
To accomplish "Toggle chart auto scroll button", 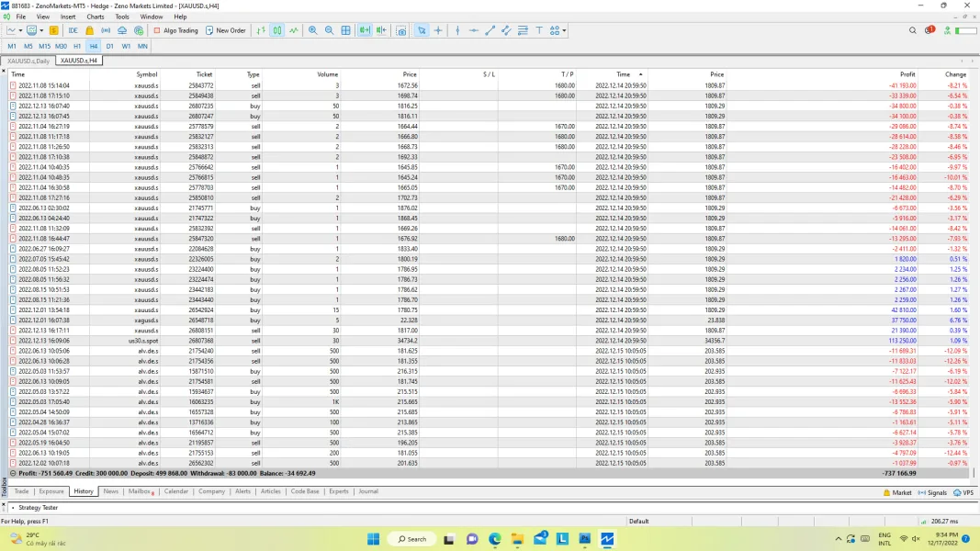I will [365, 30].
